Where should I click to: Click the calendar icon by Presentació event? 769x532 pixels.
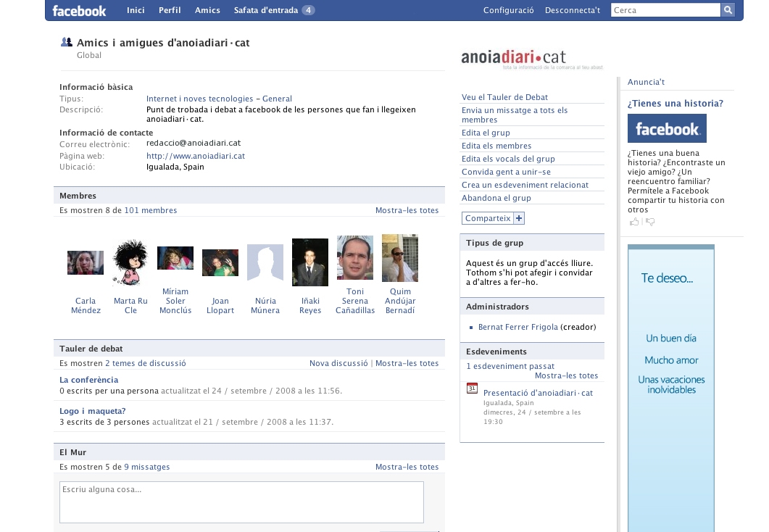472,388
